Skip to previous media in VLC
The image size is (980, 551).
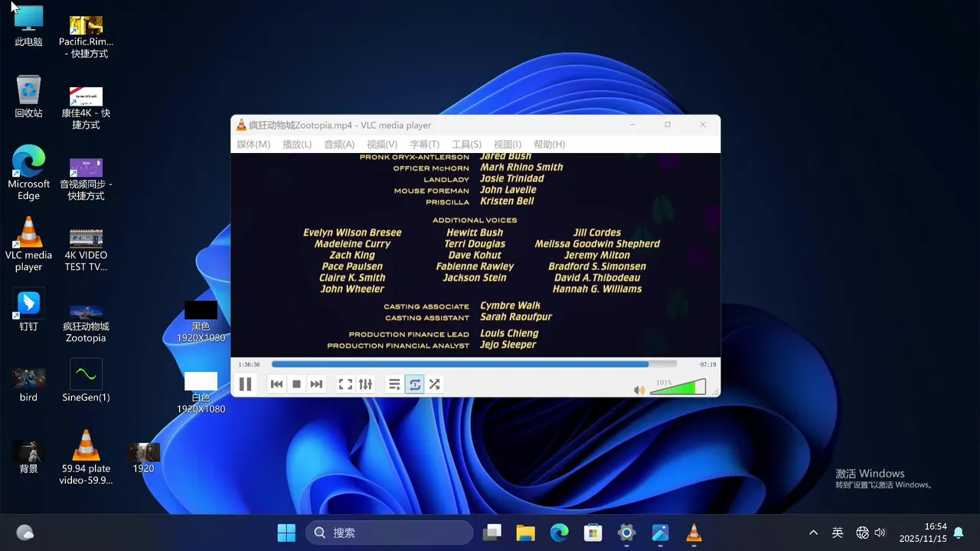point(277,384)
